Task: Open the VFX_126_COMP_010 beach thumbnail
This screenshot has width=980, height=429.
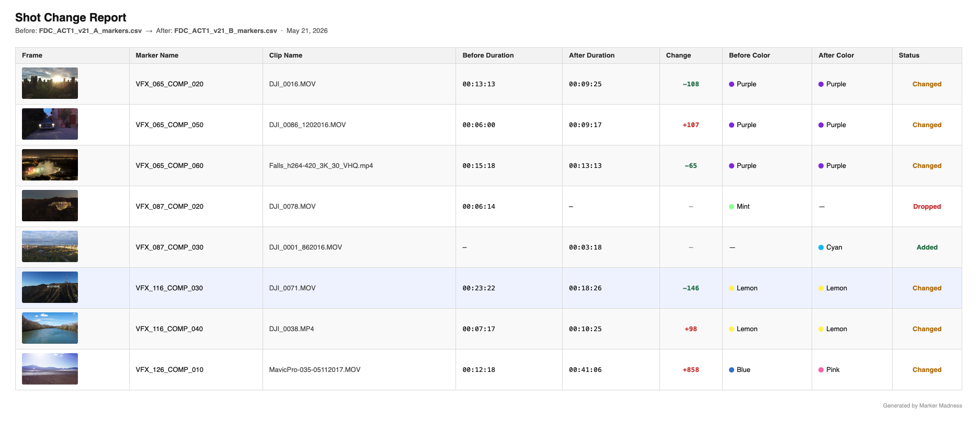Action: point(50,369)
